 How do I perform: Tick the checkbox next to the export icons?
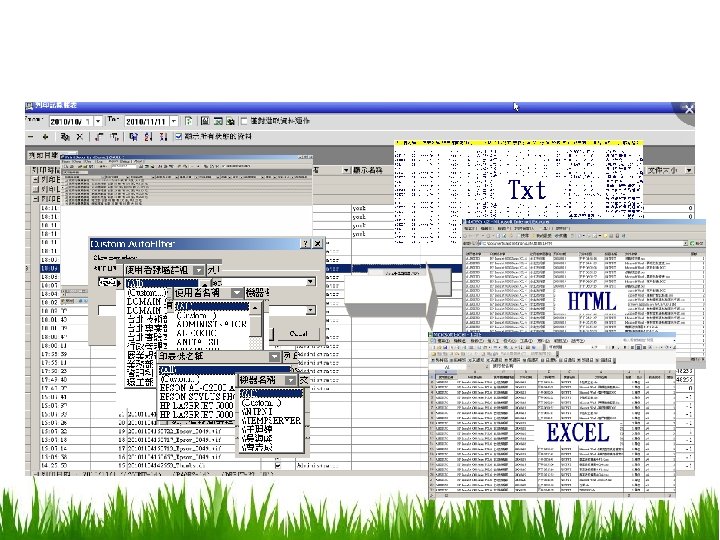coord(244,121)
